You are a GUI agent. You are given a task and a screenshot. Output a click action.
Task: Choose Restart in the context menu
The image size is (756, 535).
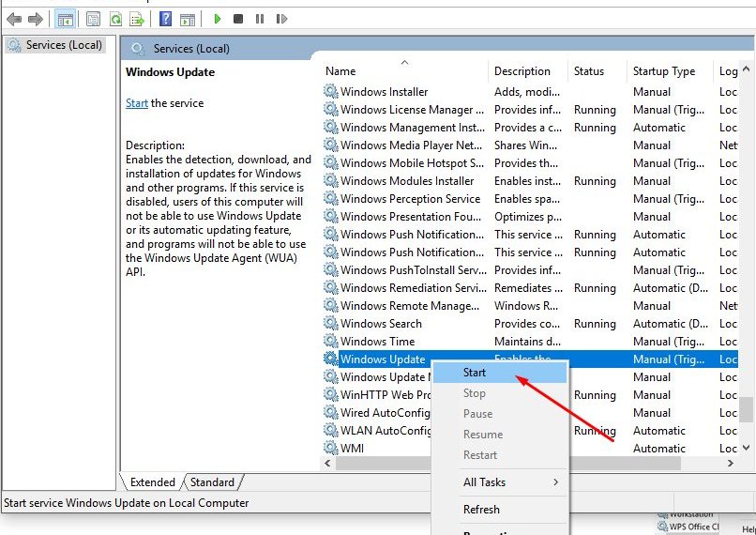[x=500, y=455]
